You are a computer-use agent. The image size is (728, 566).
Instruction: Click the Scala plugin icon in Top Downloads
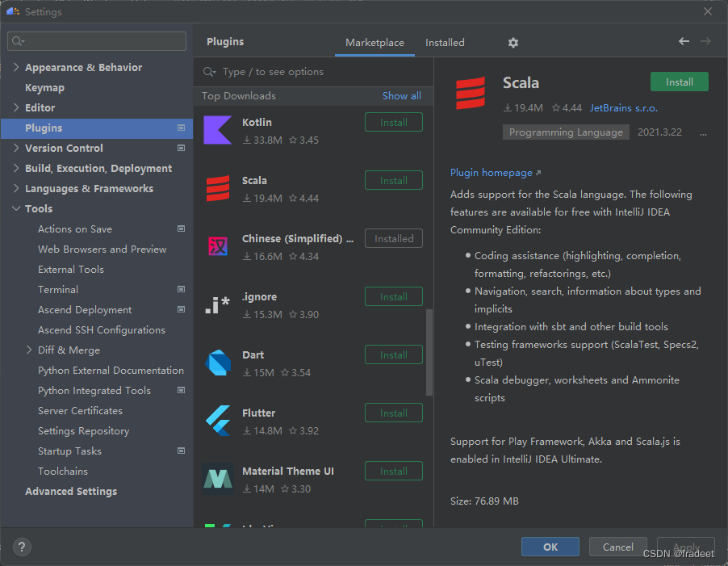point(218,188)
